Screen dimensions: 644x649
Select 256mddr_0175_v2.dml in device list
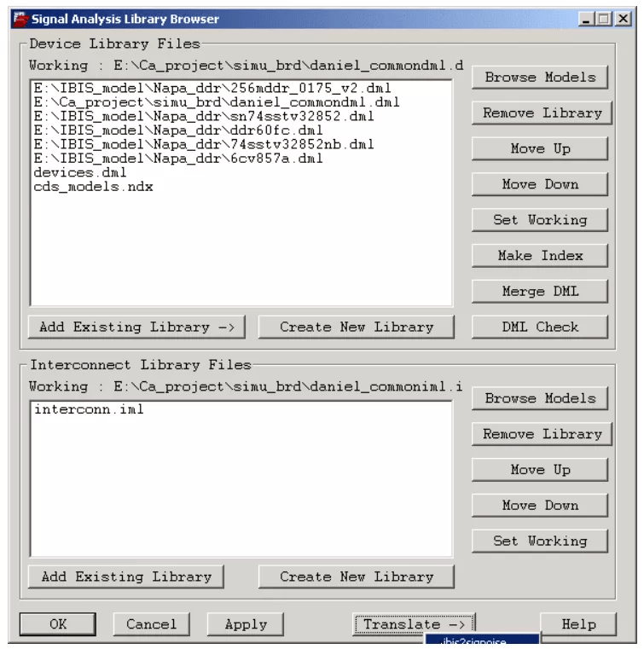(212, 88)
